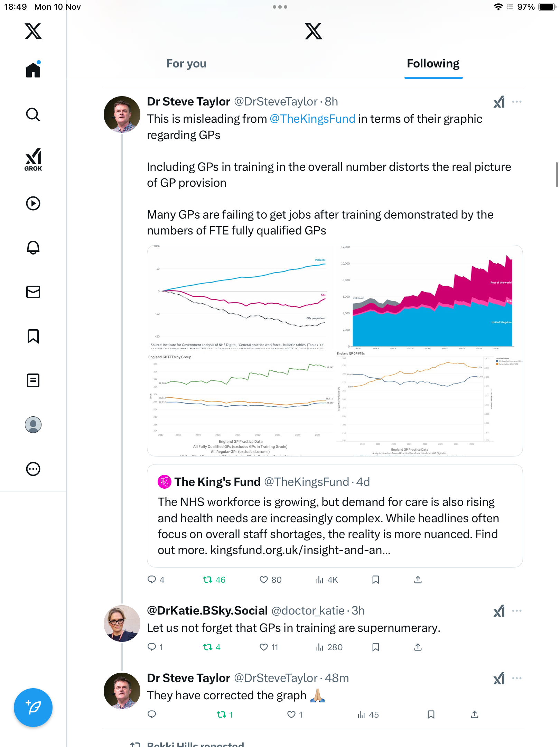The height and width of the screenshot is (747, 560).
Task: Open the Bookmarks page in sidebar
Action: 33,336
